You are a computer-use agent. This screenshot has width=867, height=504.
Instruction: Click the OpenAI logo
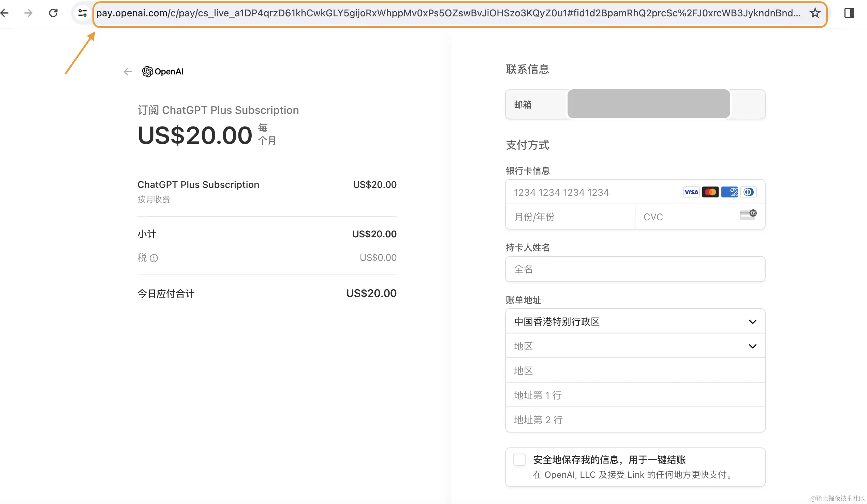pos(163,72)
